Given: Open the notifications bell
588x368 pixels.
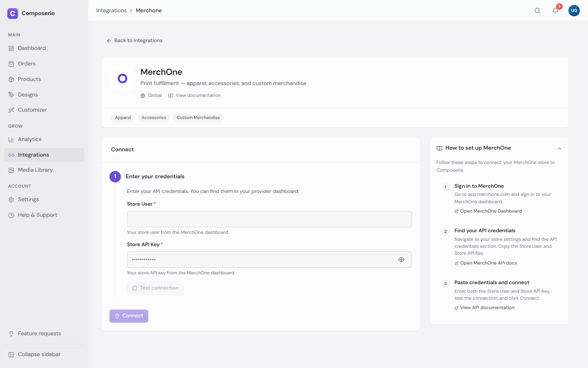Looking at the screenshot, I should tap(555, 11).
